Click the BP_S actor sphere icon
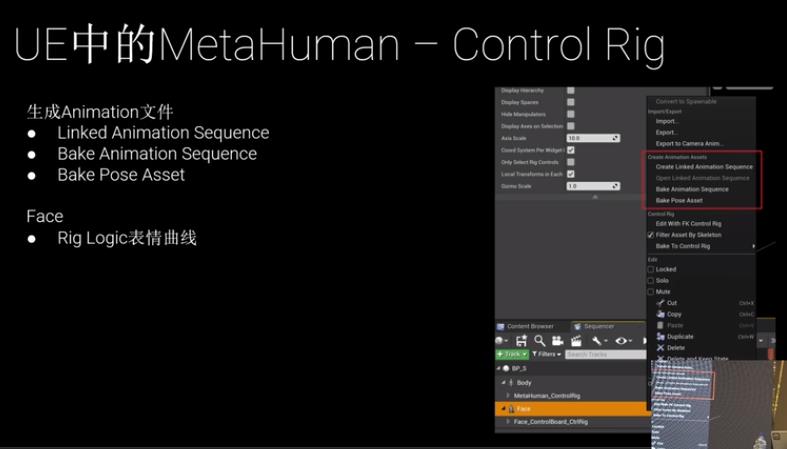 [506, 368]
